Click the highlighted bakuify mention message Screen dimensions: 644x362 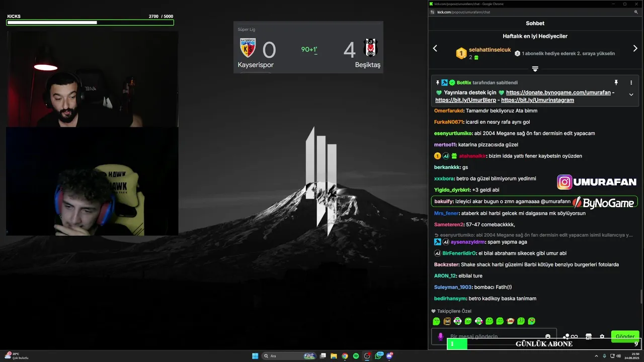click(534, 201)
